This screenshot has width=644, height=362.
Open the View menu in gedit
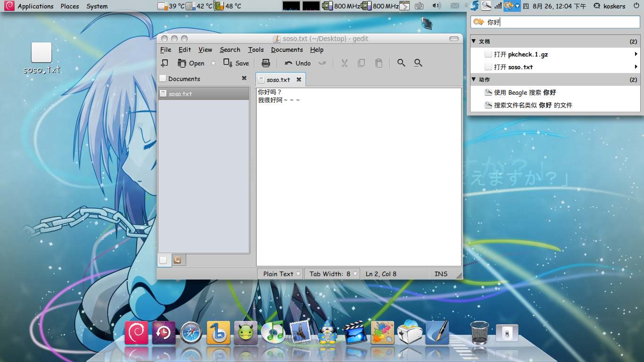[x=205, y=49]
